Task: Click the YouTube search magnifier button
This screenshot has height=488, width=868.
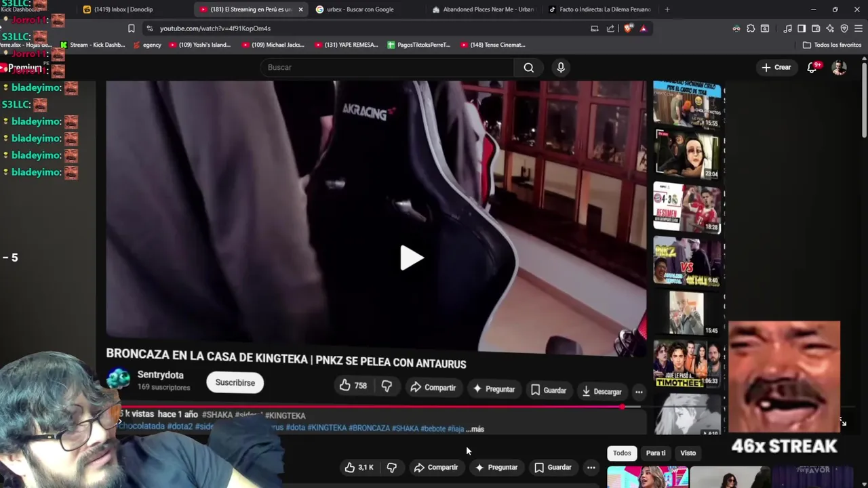Action: (529, 67)
